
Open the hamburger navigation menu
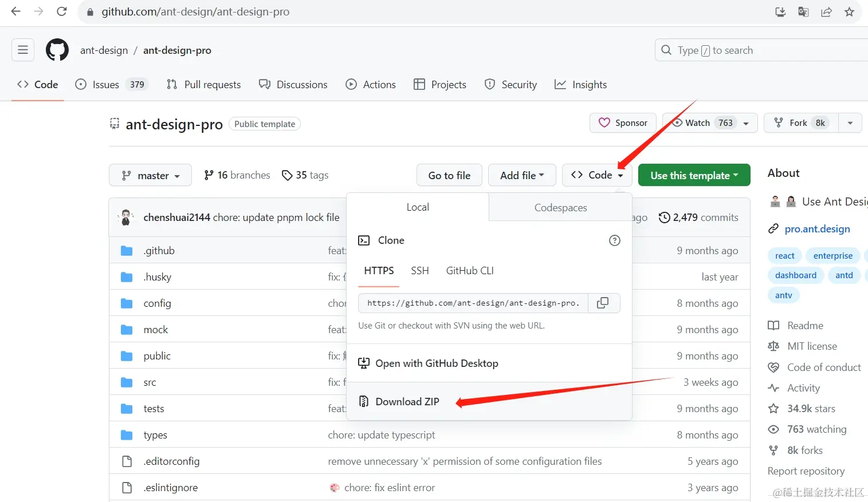(23, 50)
